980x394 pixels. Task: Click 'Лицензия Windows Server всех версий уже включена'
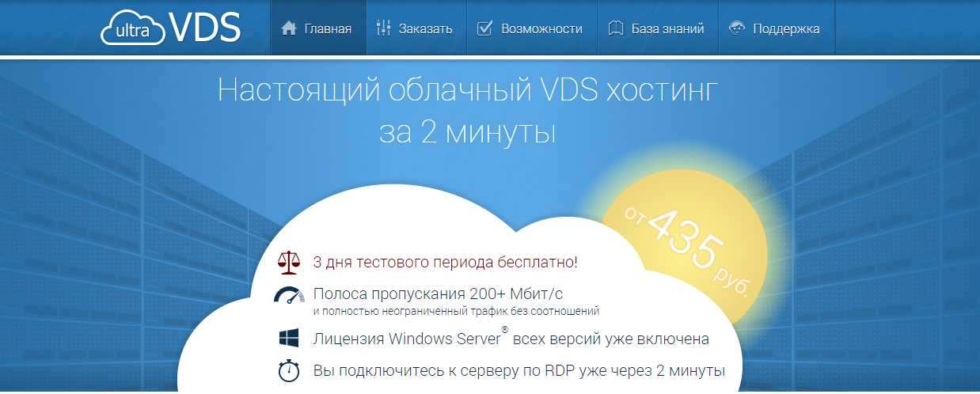coord(511,339)
